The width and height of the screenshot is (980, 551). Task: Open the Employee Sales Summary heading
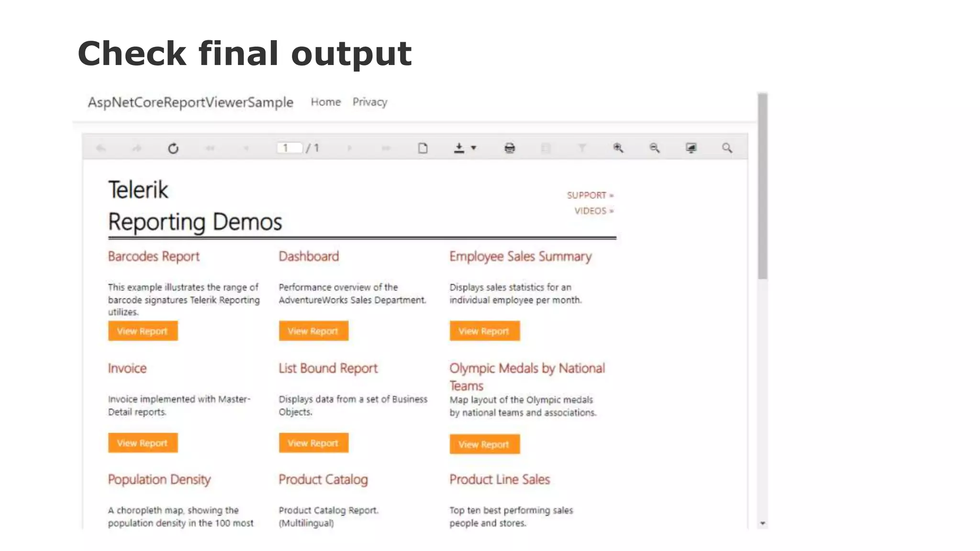[521, 257]
